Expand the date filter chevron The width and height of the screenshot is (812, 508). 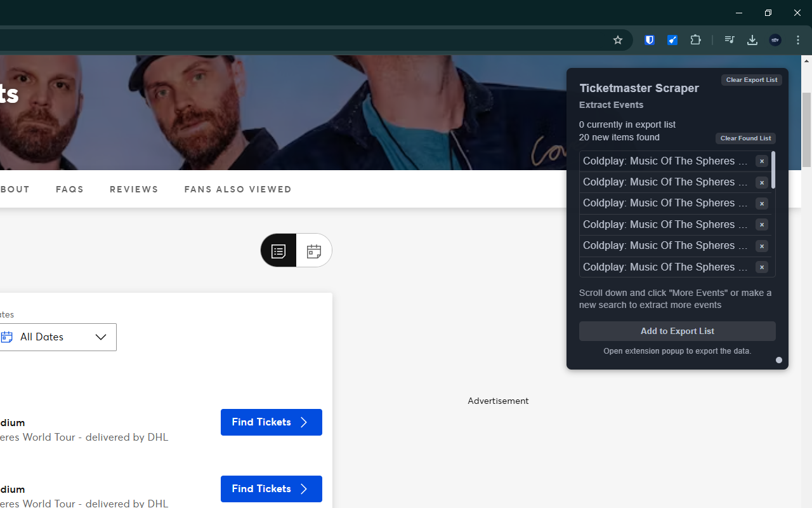point(100,337)
